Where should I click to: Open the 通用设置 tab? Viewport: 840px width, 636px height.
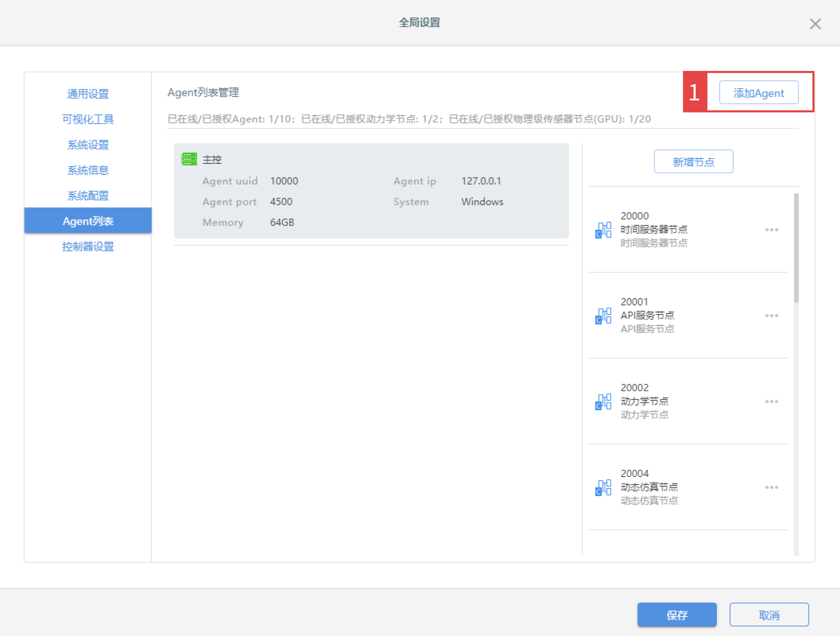tap(88, 94)
